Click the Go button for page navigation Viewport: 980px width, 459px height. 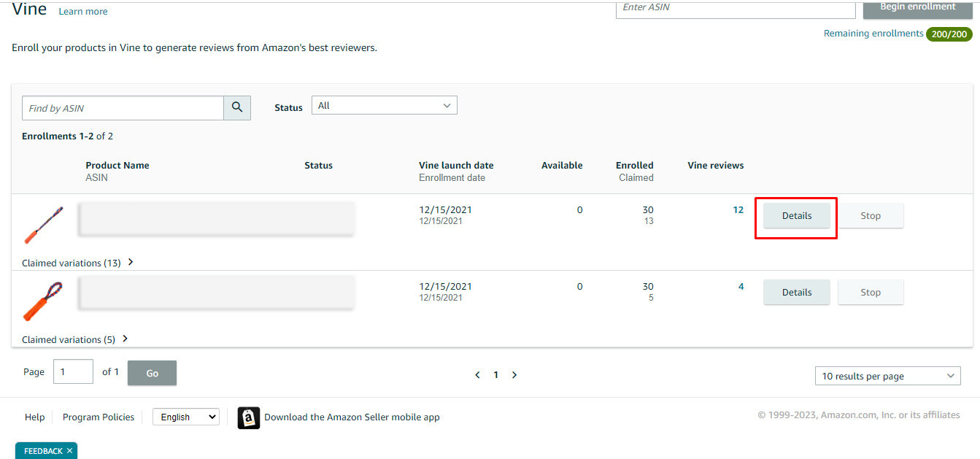pyautogui.click(x=152, y=372)
